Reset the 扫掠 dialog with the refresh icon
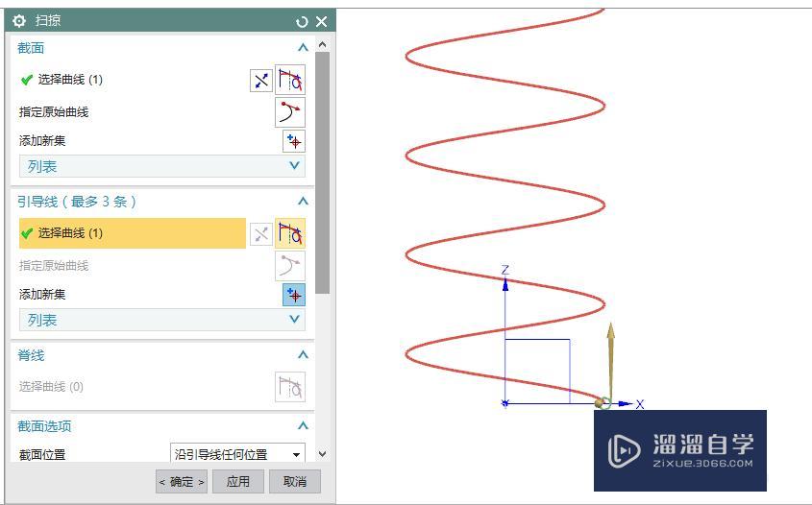 point(302,22)
